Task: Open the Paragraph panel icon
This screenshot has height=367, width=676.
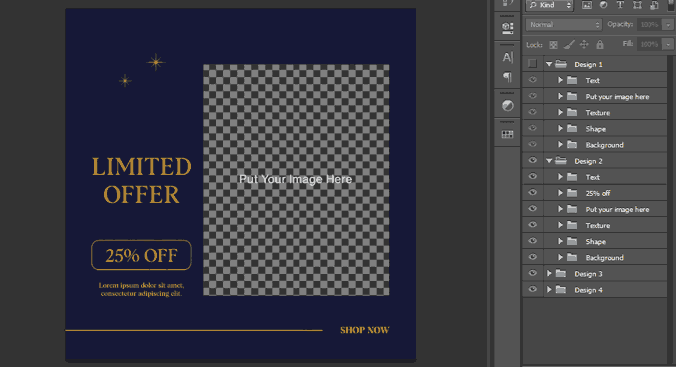Action: 507,77
